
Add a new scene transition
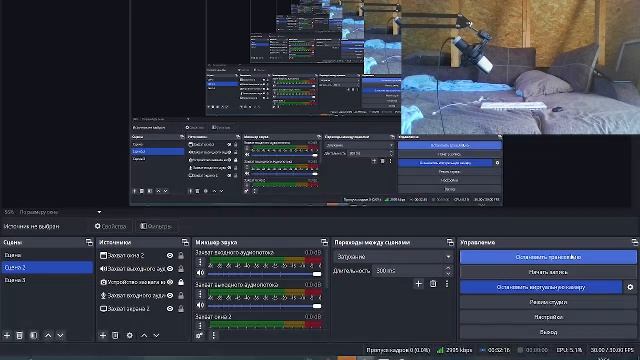418,284
